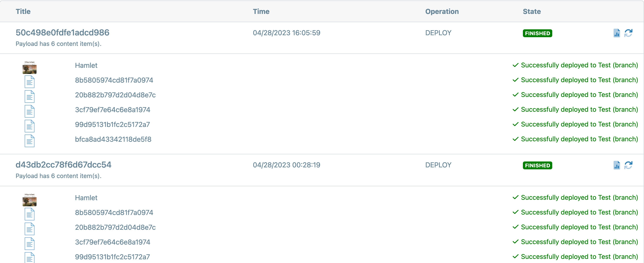
Task: Click document icon beside first 8b5805974cd81f7a0974
Action: coord(30,82)
